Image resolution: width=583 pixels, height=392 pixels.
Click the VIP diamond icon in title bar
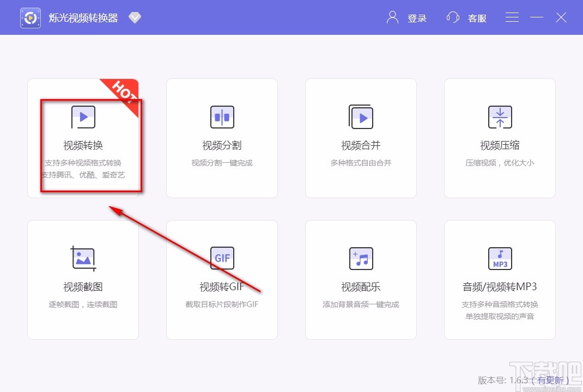(x=135, y=17)
